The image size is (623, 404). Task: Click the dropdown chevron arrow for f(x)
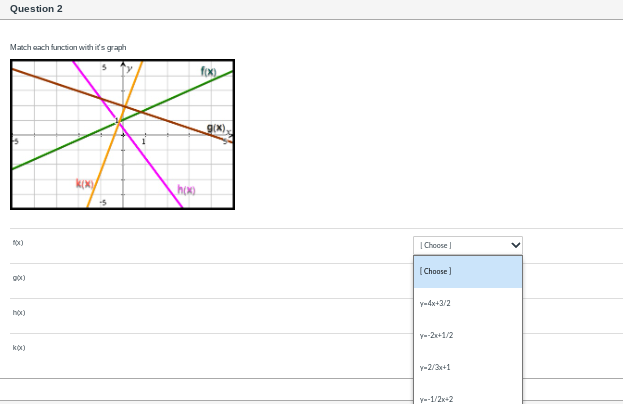[515, 245]
